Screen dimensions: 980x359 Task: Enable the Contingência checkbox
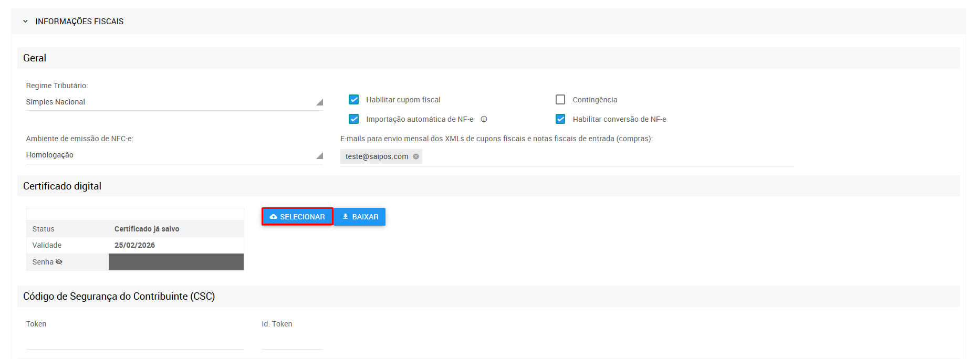pos(560,100)
